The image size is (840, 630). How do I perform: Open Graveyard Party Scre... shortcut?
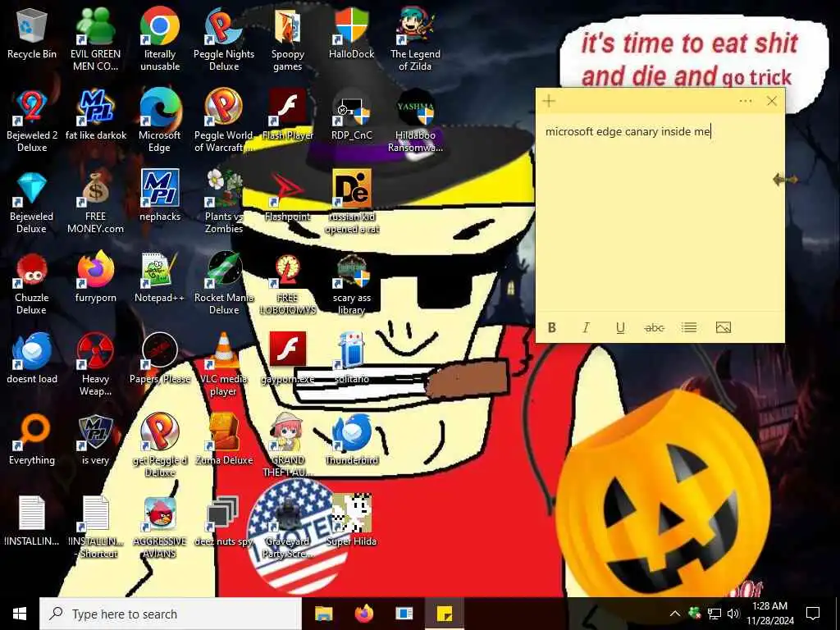pyautogui.click(x=288, y=527)
